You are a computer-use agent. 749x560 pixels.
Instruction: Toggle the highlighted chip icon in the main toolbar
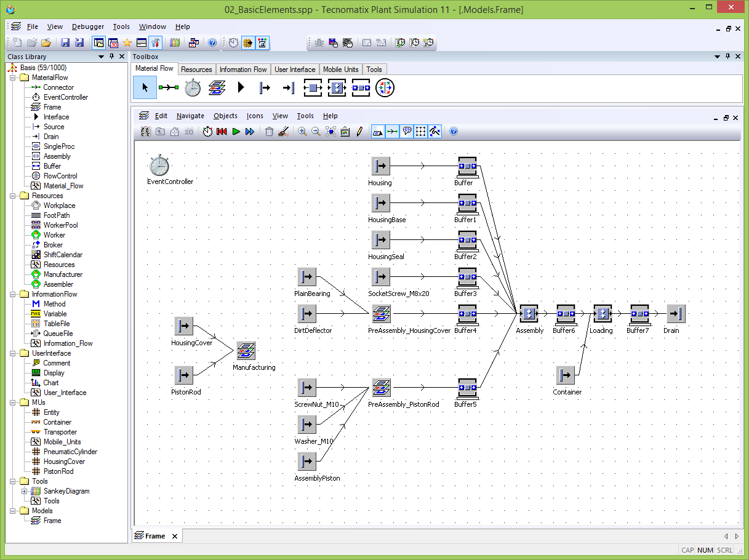(x=248, y=42)
